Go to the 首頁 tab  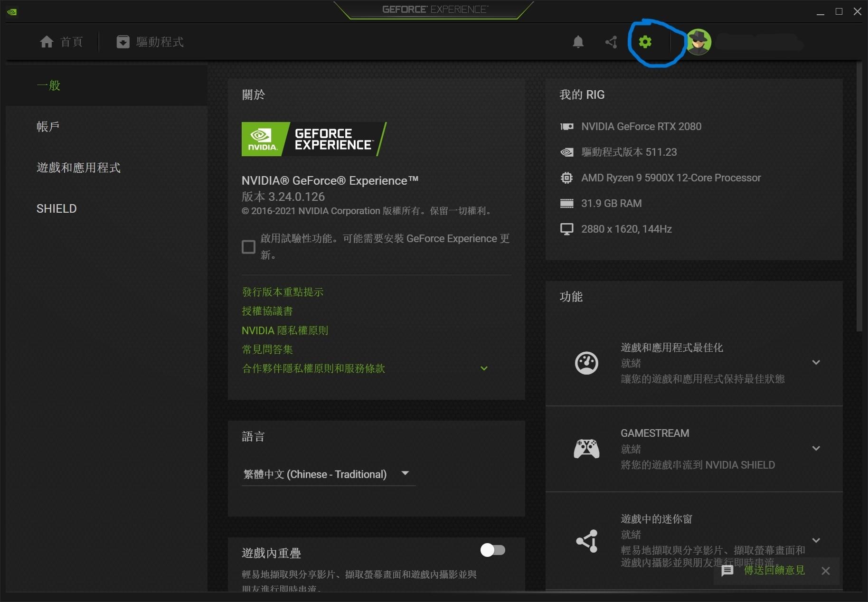pyautogui.click(x=61, y=42)
